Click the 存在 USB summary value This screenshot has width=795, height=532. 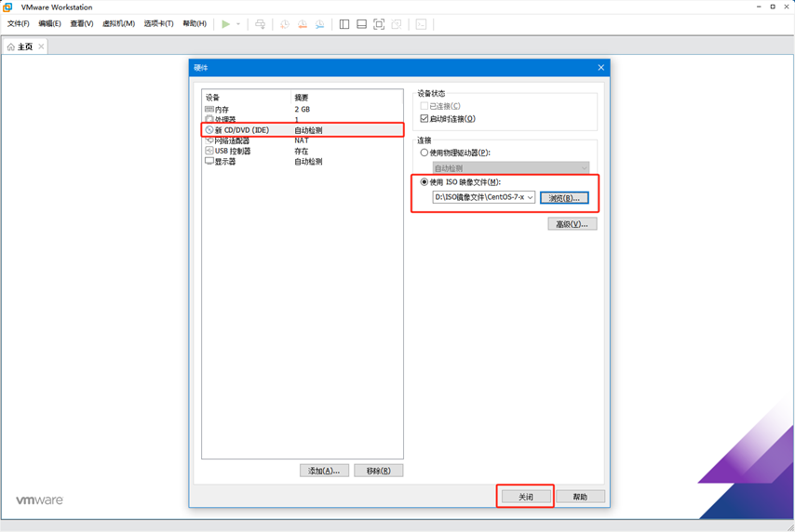[302, 151]
